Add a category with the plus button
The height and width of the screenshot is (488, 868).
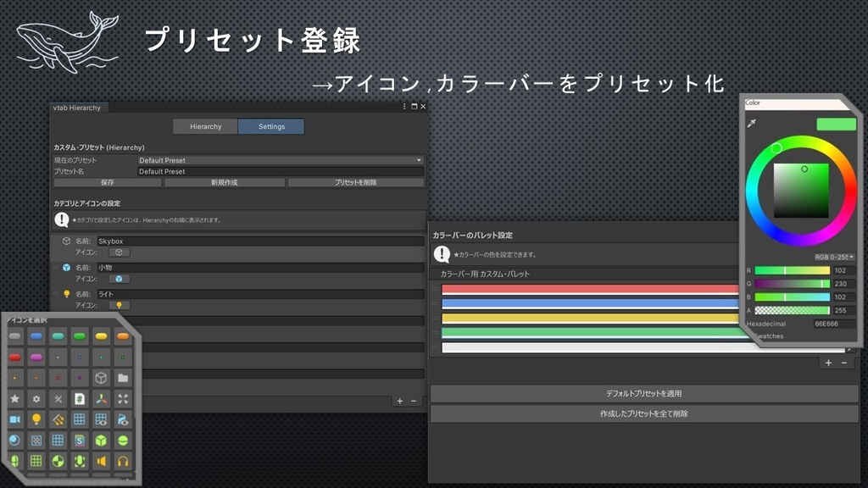coord(400,401)
